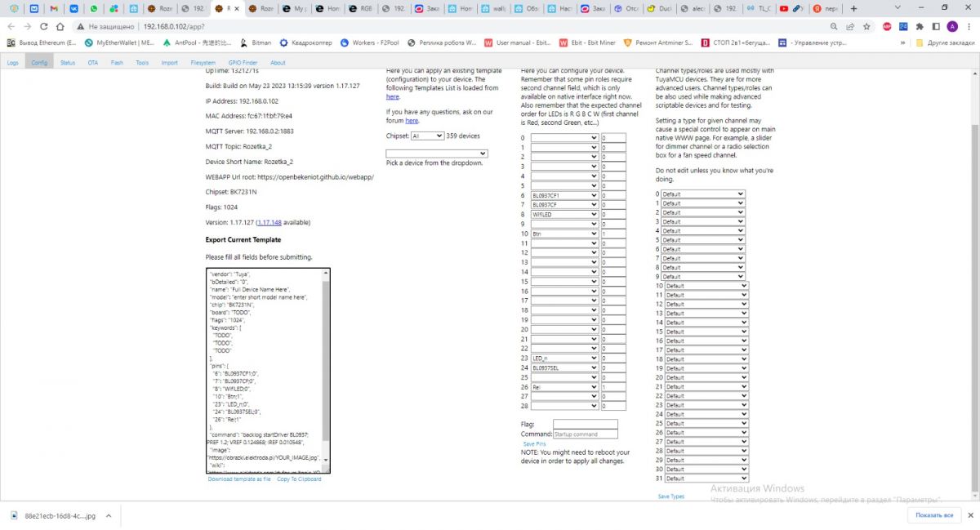Click the share page icon in address bar
The image size is (980, 530).
click(851, 26)
